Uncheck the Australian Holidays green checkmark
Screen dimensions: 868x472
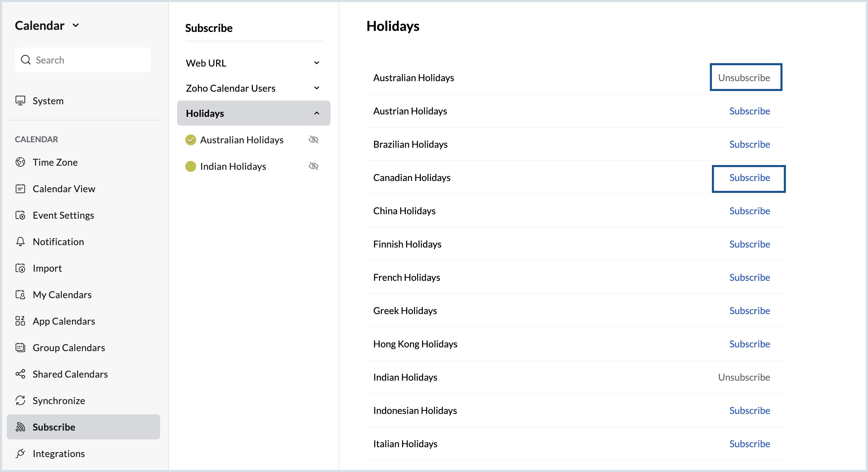190,140
